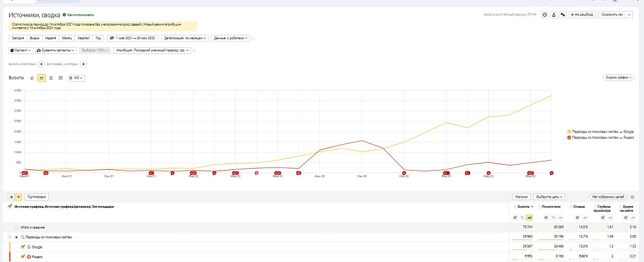Switch chart to line graph view

point(41,78)
